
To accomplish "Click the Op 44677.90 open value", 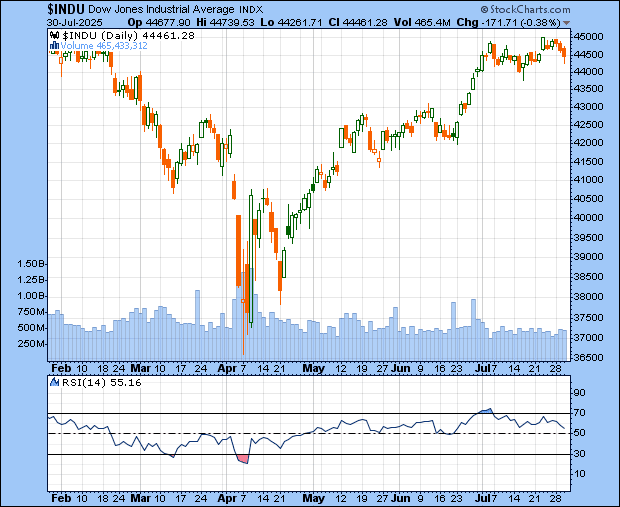I will (159, 23).
